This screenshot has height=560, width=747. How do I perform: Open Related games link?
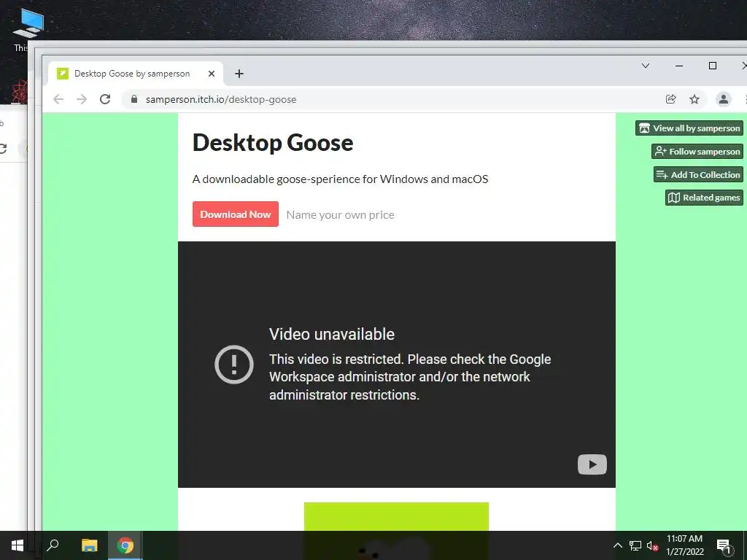[x=704, y=198]
